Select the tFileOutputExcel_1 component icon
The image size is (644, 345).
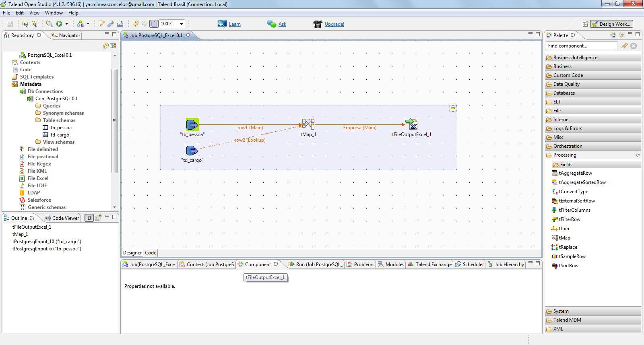click(411, 124)
